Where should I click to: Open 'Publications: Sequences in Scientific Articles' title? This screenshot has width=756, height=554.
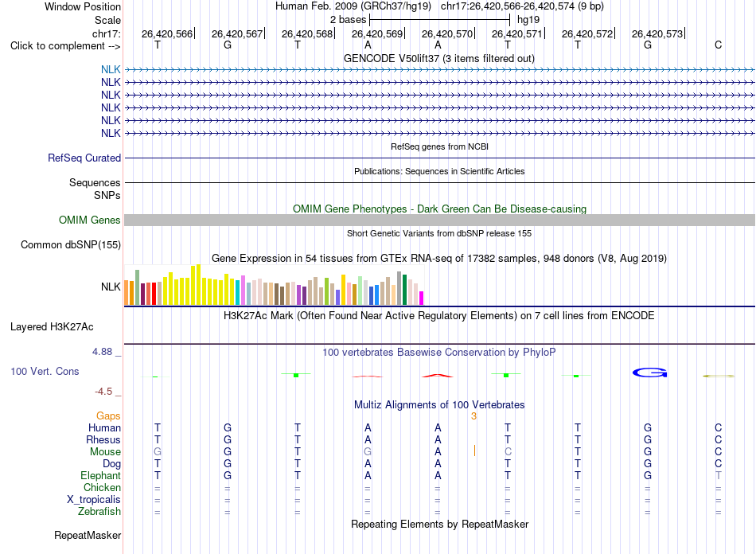tap(439, 171)
